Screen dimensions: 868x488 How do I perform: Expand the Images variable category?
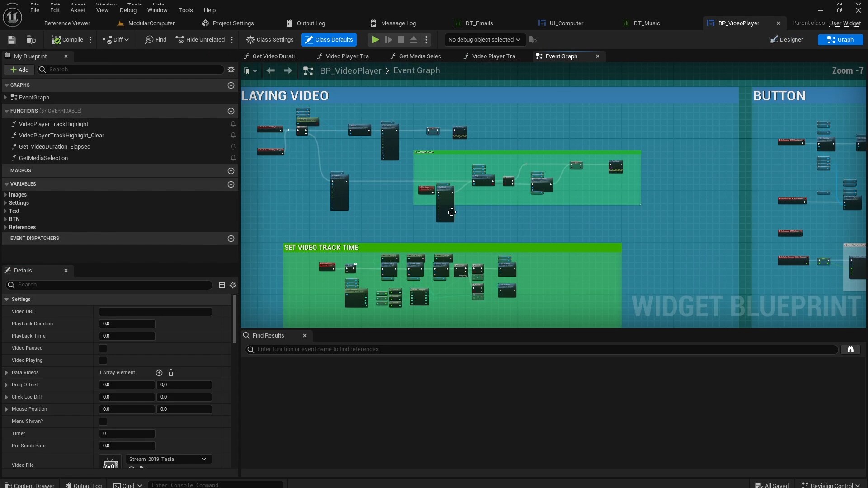[x=5, y=195]
